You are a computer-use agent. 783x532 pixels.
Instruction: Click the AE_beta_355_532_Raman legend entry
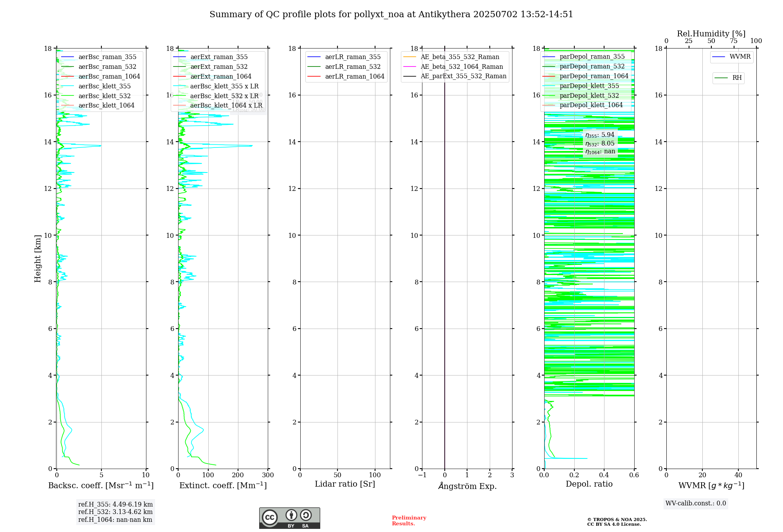coord(451,57)
